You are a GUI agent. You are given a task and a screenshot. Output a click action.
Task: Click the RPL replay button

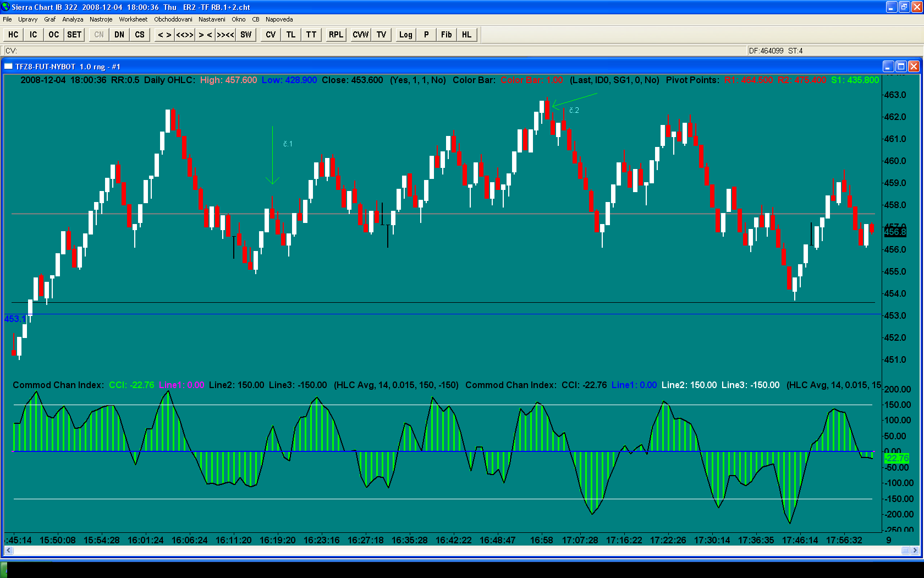click(x=335, y=35)
